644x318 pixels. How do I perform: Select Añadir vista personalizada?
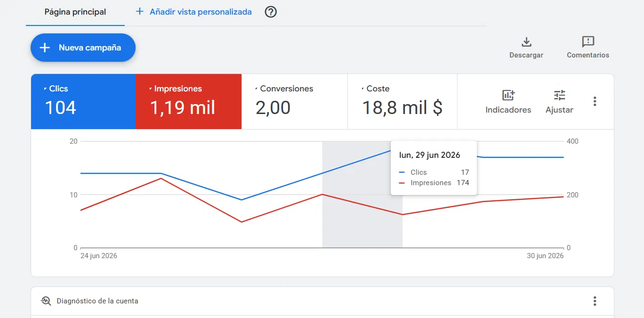pyautogui.click(x=201, y=12)
